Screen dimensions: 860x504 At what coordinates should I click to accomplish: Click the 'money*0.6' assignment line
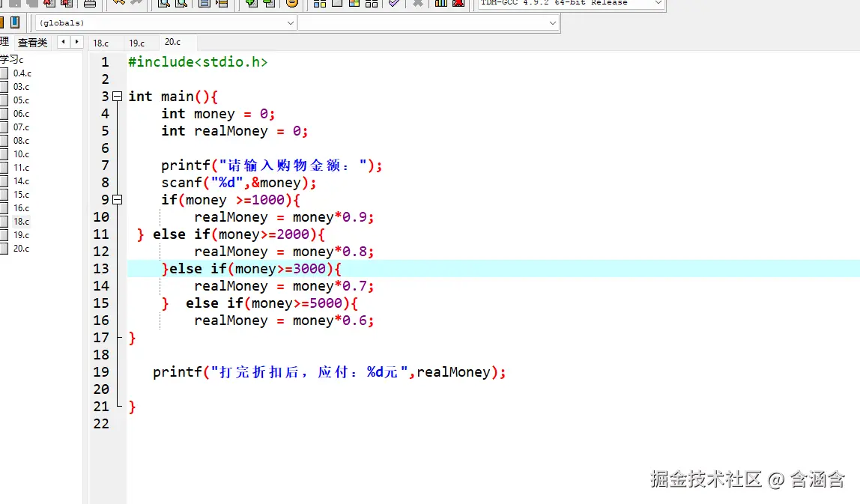tap(284, 321)
